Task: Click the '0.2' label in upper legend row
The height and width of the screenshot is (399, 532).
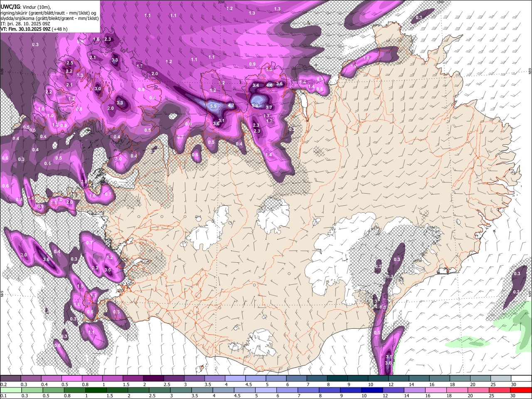Action: pos(3,384)
